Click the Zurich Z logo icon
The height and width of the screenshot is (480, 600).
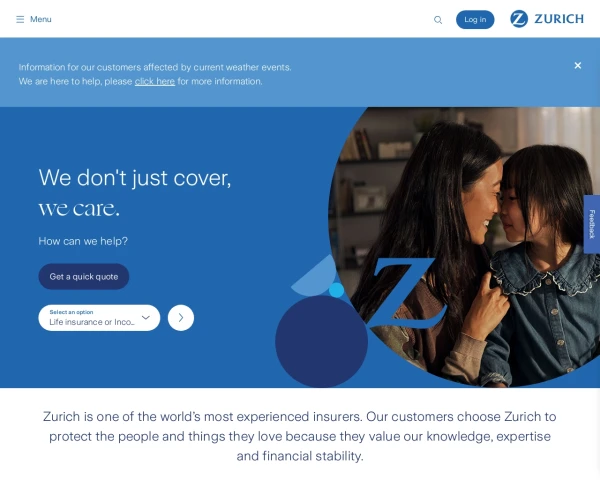(x=519, y=19)
